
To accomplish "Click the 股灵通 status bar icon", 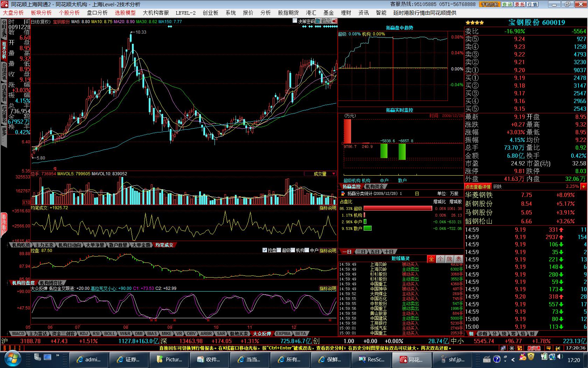I will [534, 348].
